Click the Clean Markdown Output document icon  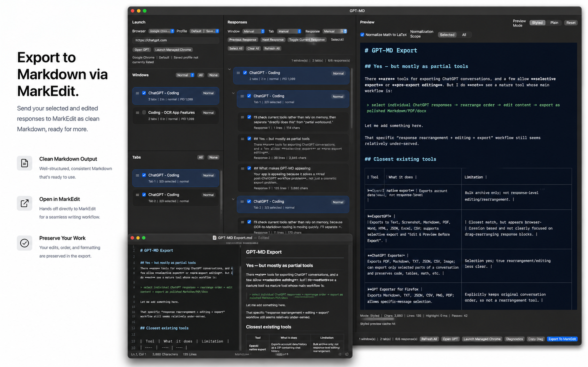(24, 163)
